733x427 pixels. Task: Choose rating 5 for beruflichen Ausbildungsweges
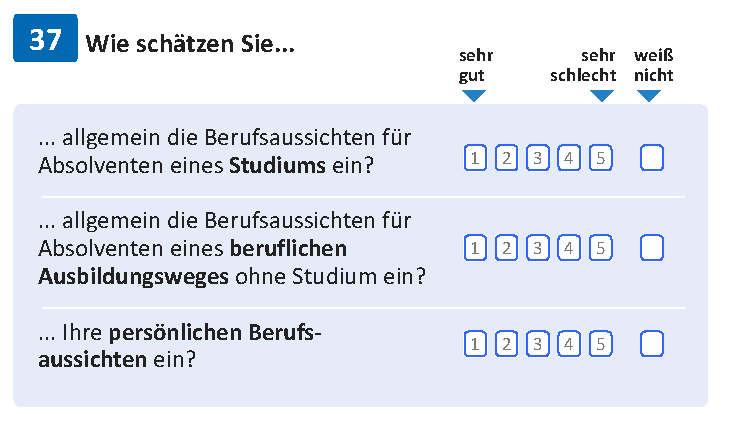[601, 247]
